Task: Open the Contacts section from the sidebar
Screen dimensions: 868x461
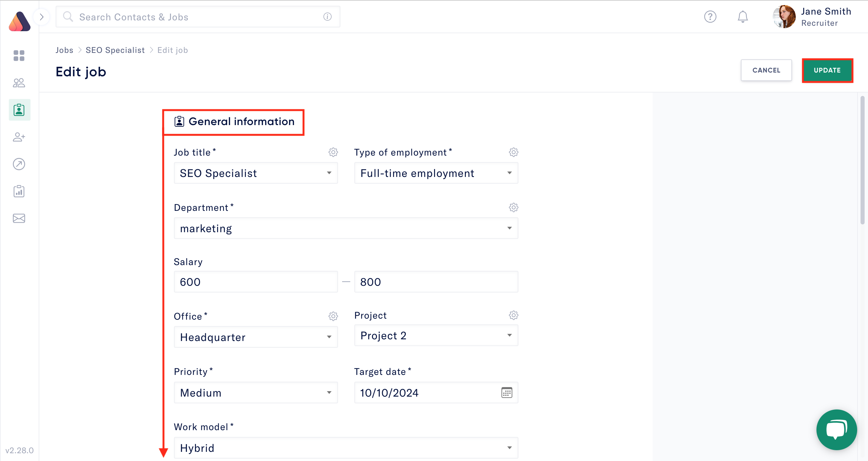Action: [19, 83]
